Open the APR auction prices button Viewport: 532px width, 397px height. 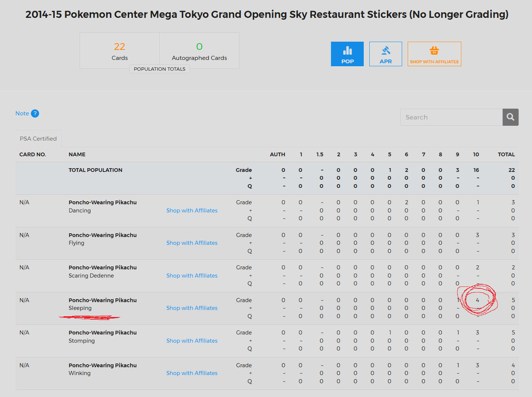[x=385, y=54]
